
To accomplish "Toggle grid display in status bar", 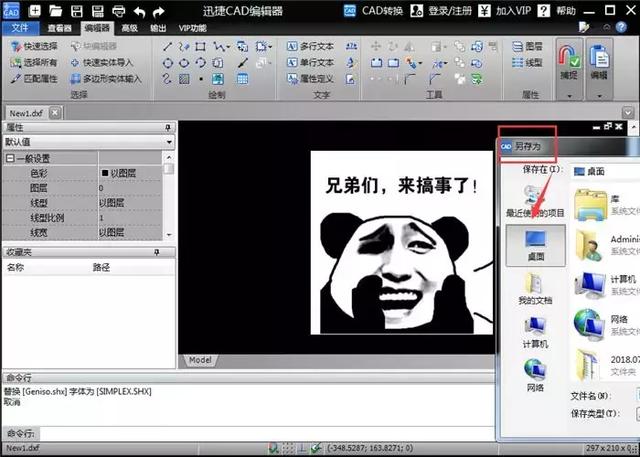I will point(288,448).
